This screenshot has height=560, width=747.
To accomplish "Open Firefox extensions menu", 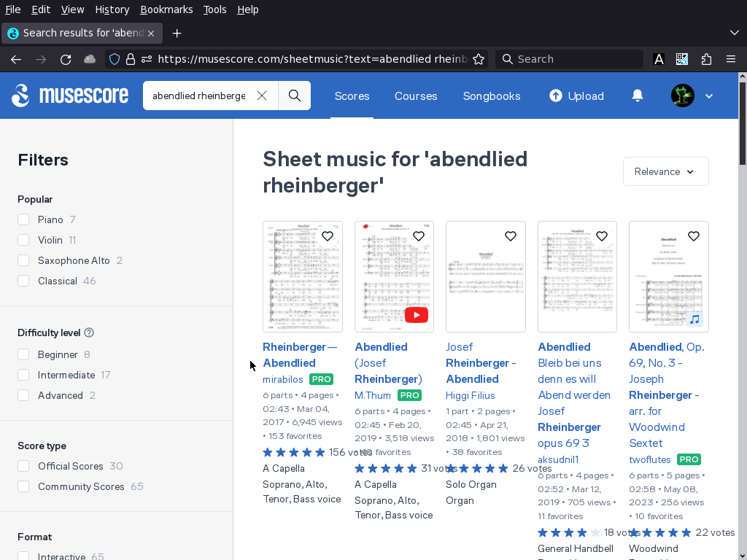I will [x=706, y=59].
